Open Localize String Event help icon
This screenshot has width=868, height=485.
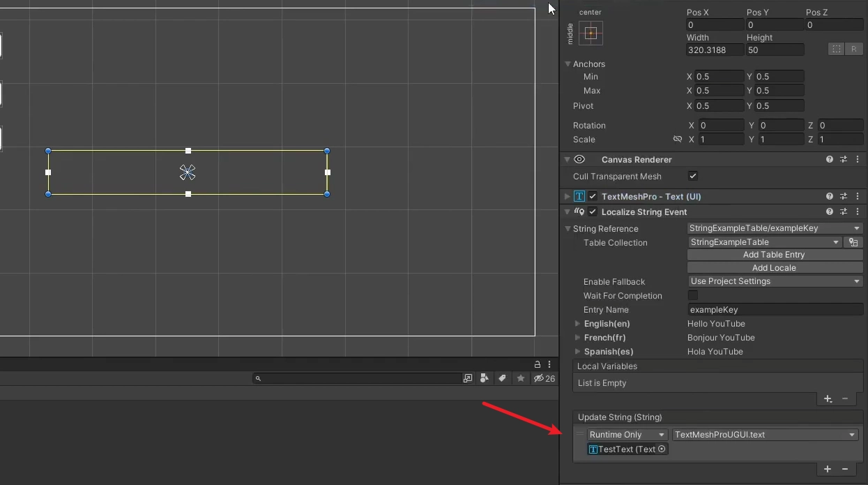[x=830, y=212]
